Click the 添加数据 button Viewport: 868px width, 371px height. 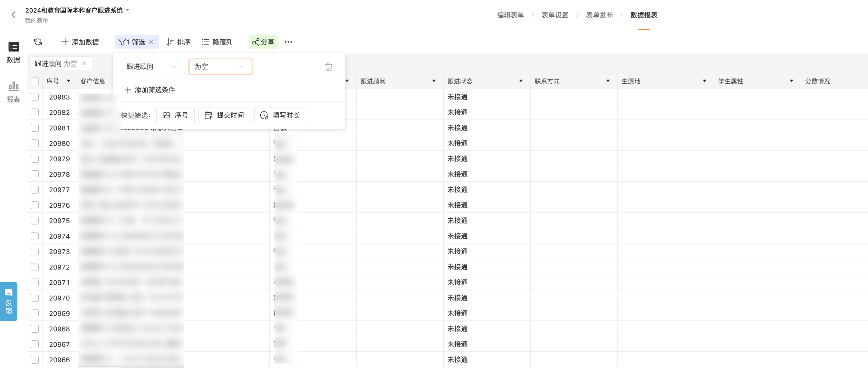pyautogui.click(x=80, y=42)
